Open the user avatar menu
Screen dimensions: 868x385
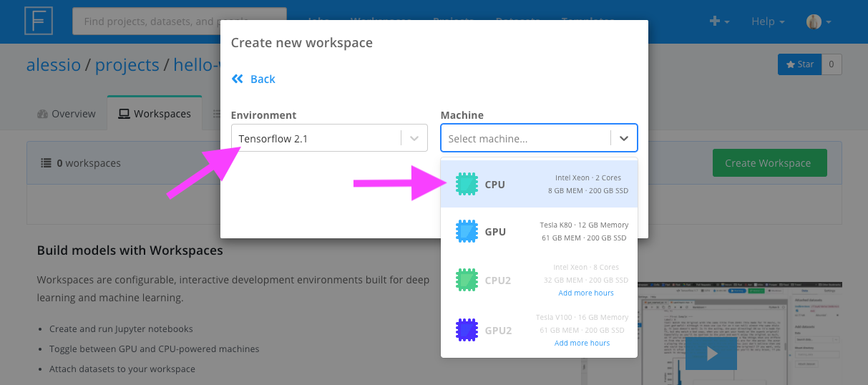818,21
